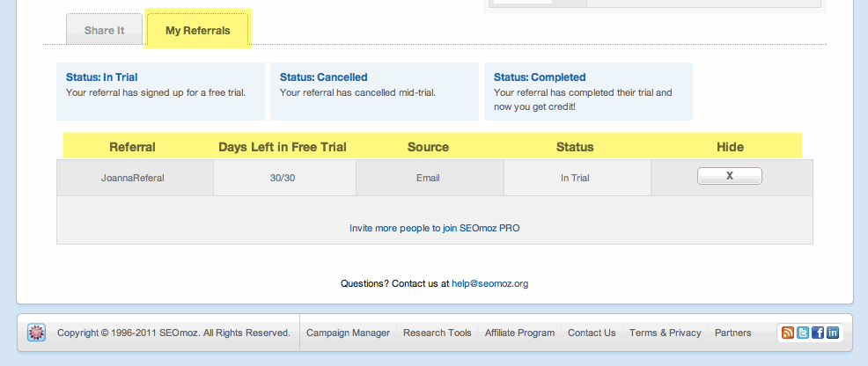Select the JoannaReferal table cell
The height and width of the screenshot is (366, 868).
coord(133,178)
